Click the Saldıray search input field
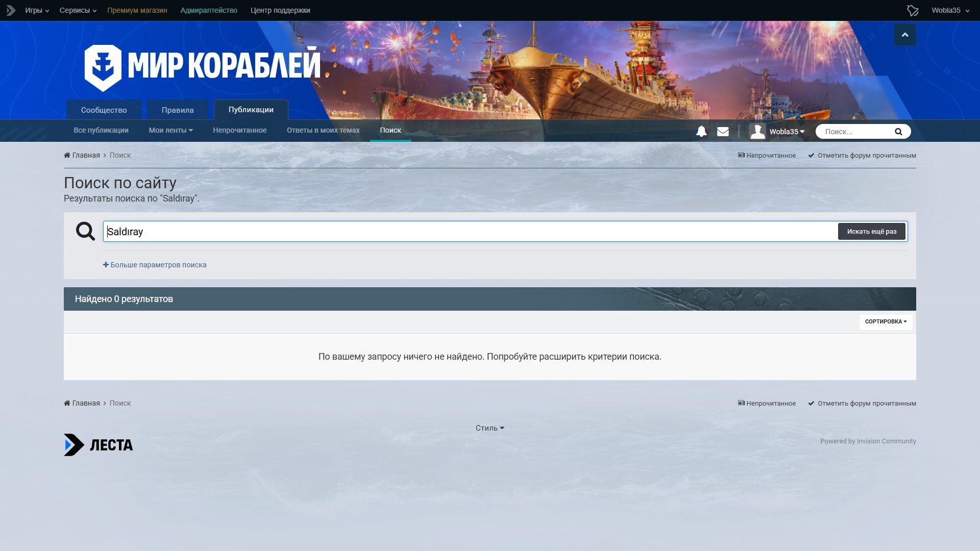 470,232
